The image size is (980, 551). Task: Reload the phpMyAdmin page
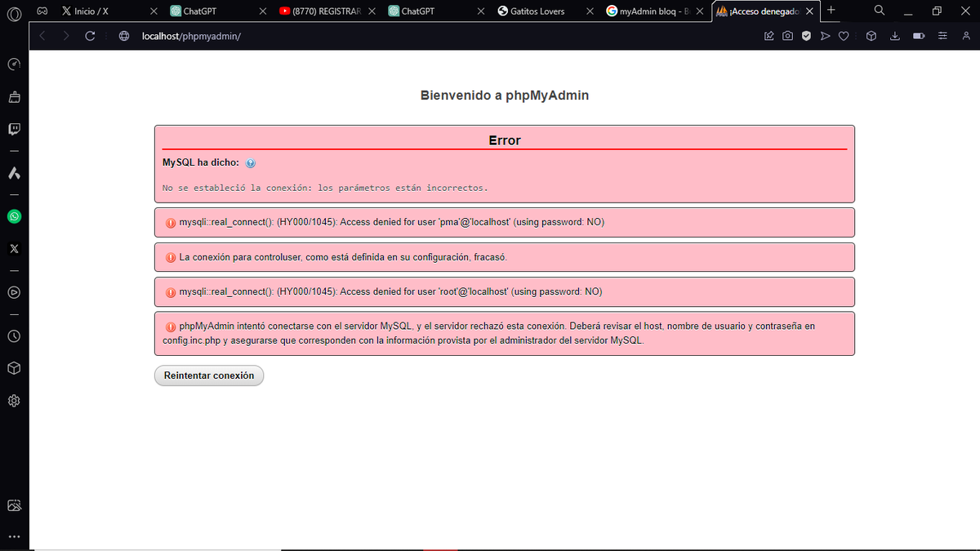[90, 36]
